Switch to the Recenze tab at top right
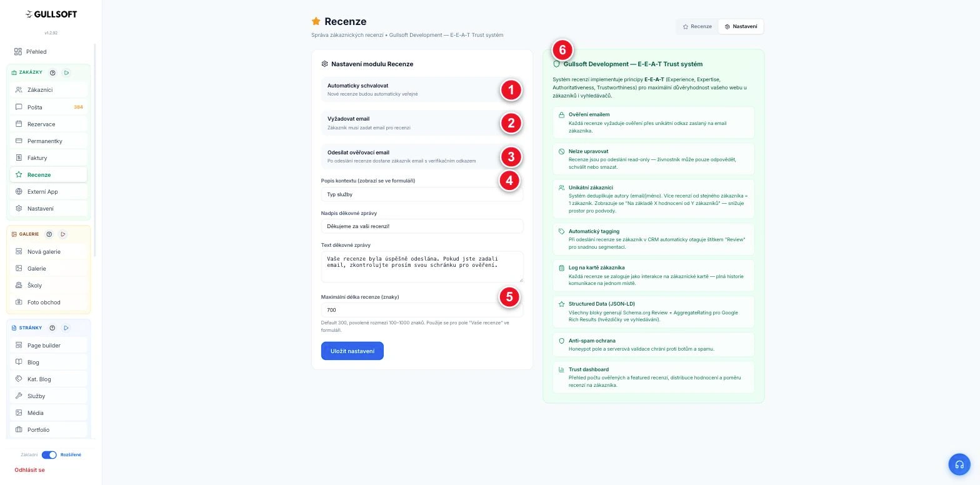 (697, 26)
